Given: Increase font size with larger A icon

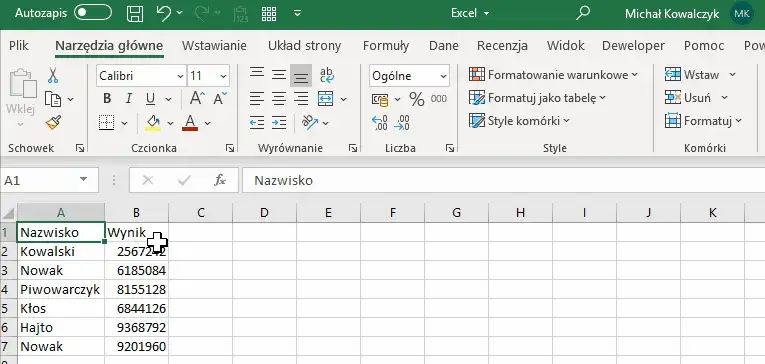Looking at the screenshot, I should [196, 99].
